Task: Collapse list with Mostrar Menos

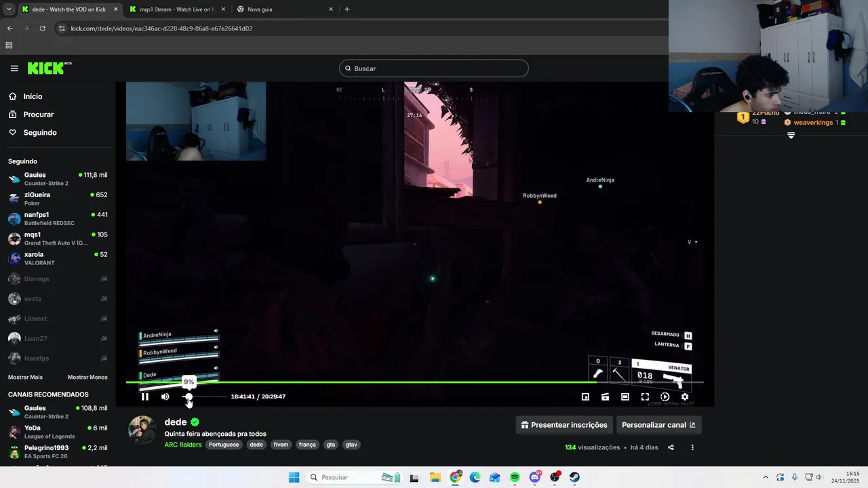Action: pos(87,377)
